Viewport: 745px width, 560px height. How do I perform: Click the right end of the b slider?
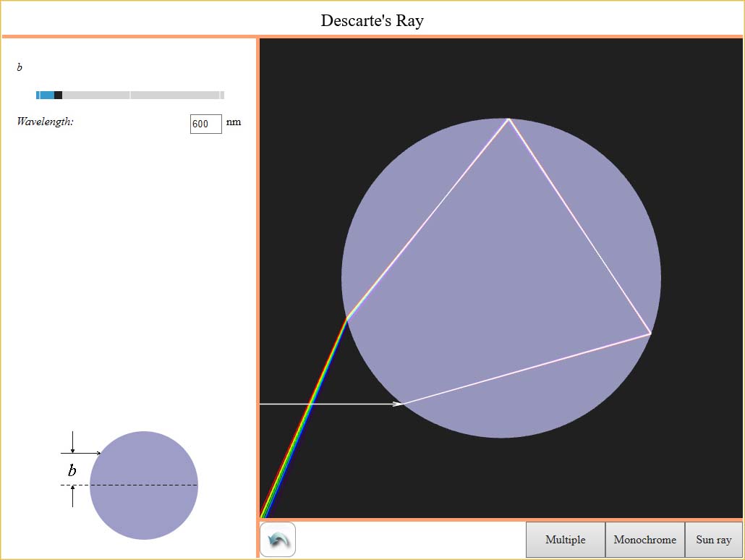tap(222, 95)
